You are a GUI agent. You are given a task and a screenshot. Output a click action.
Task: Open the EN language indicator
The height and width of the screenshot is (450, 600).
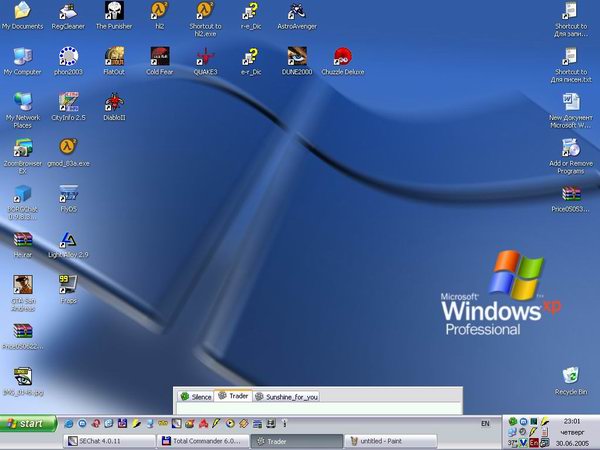click(x=485, y=424)
